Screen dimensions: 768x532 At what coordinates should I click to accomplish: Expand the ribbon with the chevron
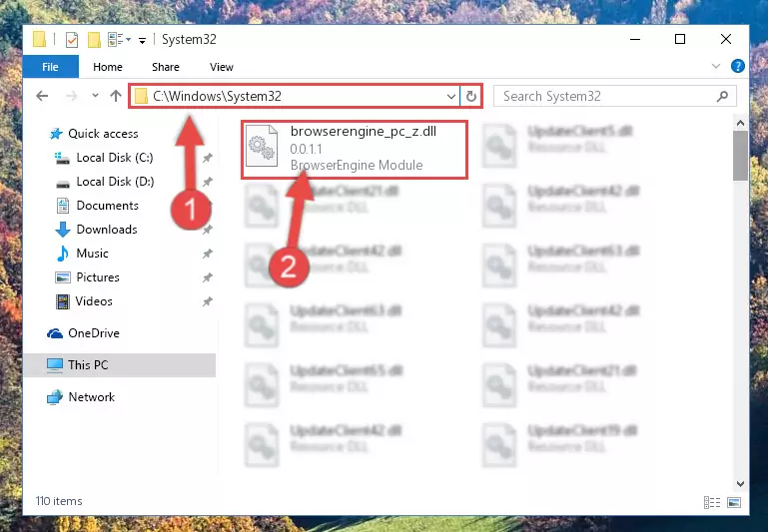[716, 66]
